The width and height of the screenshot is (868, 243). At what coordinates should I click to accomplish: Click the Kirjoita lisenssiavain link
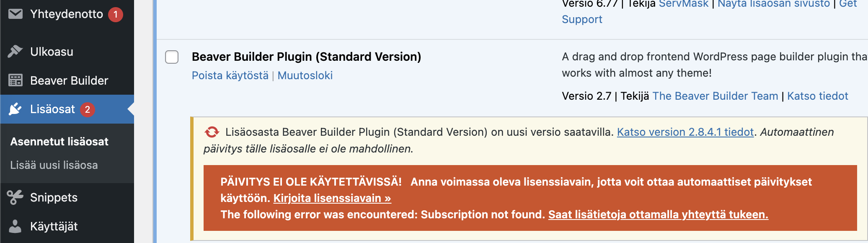coord(332,198)
